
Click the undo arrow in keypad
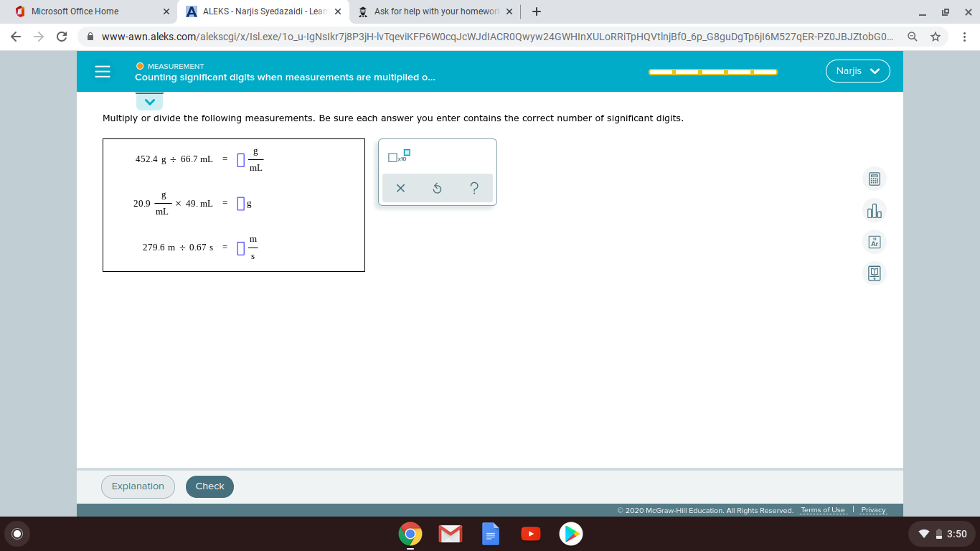pyautogui.click(x=437, y=189)
